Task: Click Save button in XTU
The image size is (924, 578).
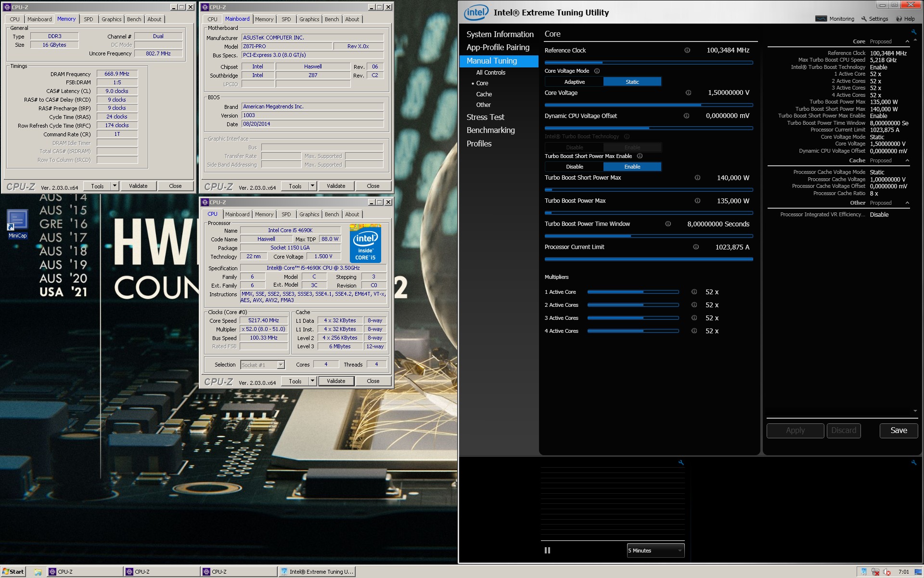Action: click(x=898, y=431)
